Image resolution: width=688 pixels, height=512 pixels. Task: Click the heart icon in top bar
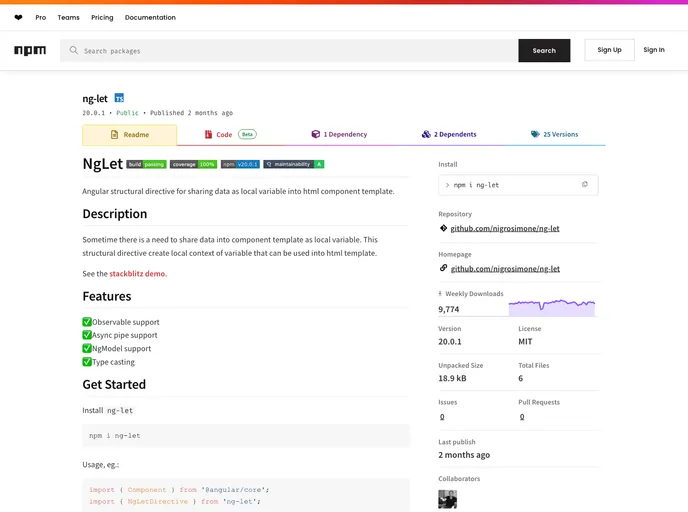(18, 17)
